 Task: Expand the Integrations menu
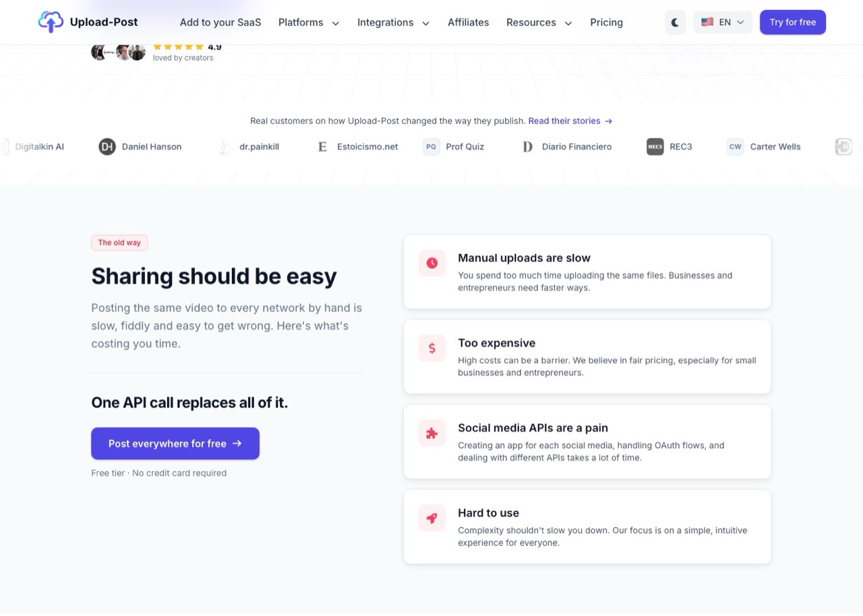(393, 22)
